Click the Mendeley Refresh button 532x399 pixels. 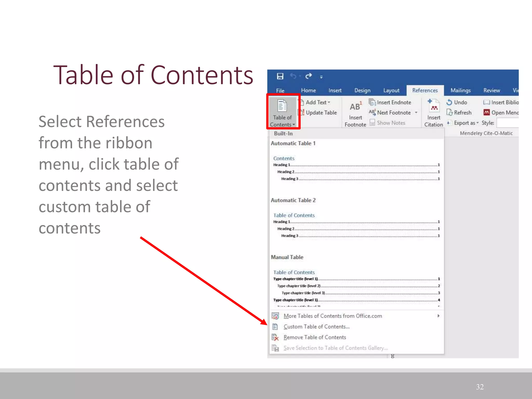459,112
